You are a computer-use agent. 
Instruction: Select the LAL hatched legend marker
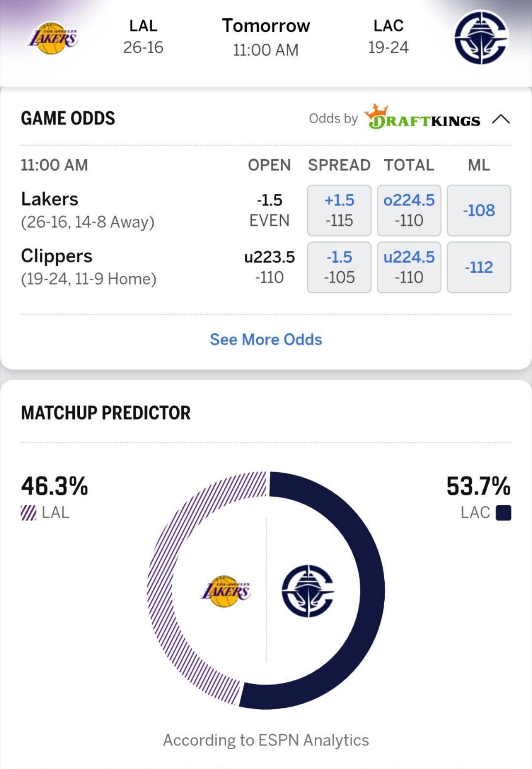click(30, 512)
